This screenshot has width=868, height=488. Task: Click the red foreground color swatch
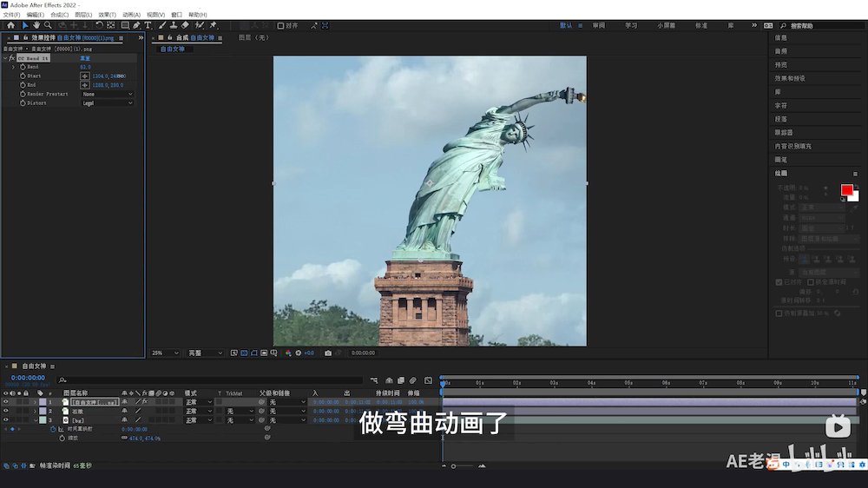(x=846, y=190)
